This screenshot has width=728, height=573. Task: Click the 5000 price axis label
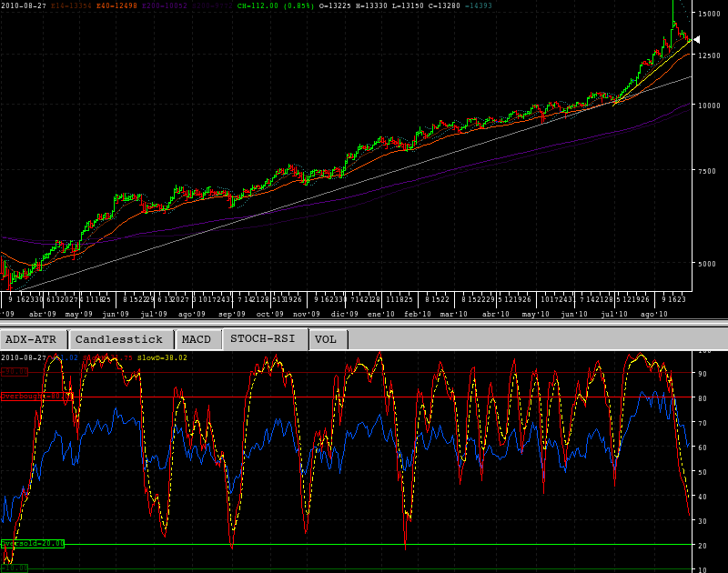coord(708,264)
